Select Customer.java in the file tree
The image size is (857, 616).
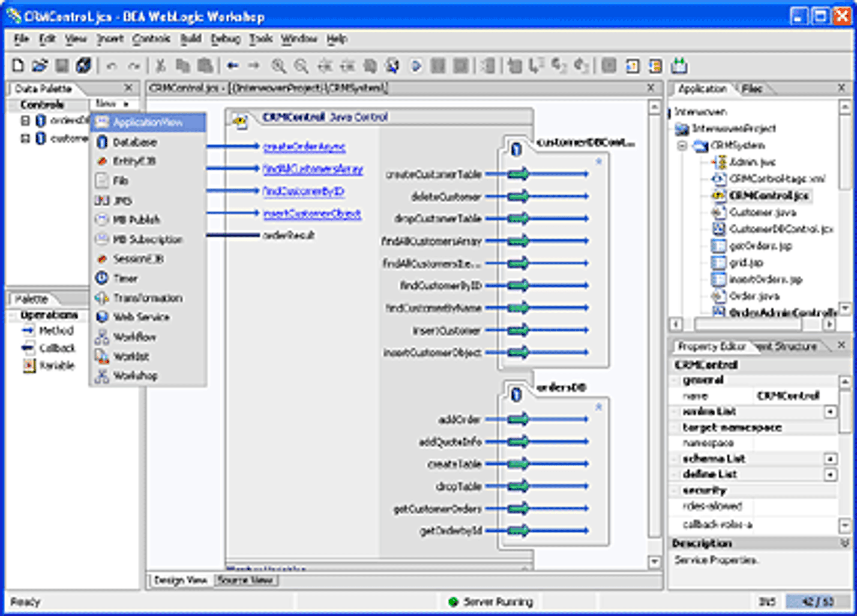coord(763,212)
